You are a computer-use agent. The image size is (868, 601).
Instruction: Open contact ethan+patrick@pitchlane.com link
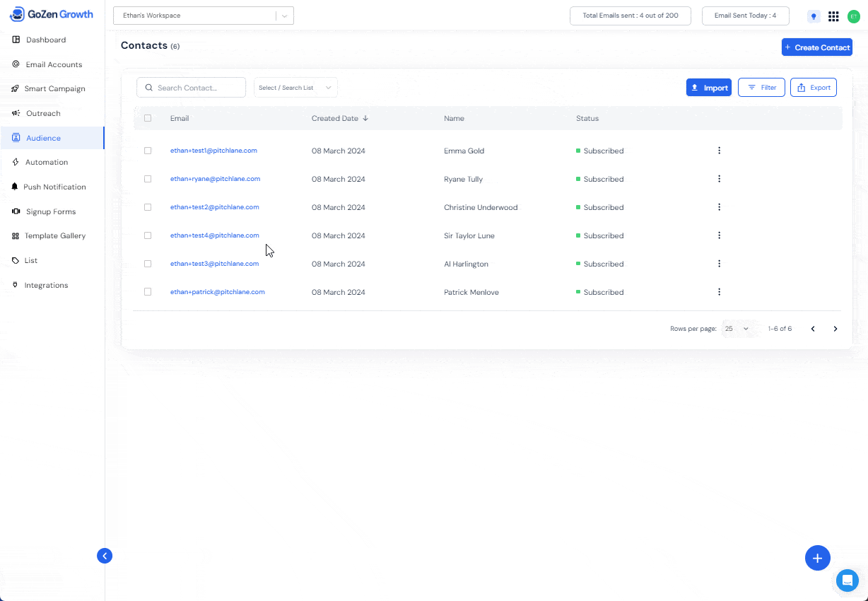[x=218, y=292]
